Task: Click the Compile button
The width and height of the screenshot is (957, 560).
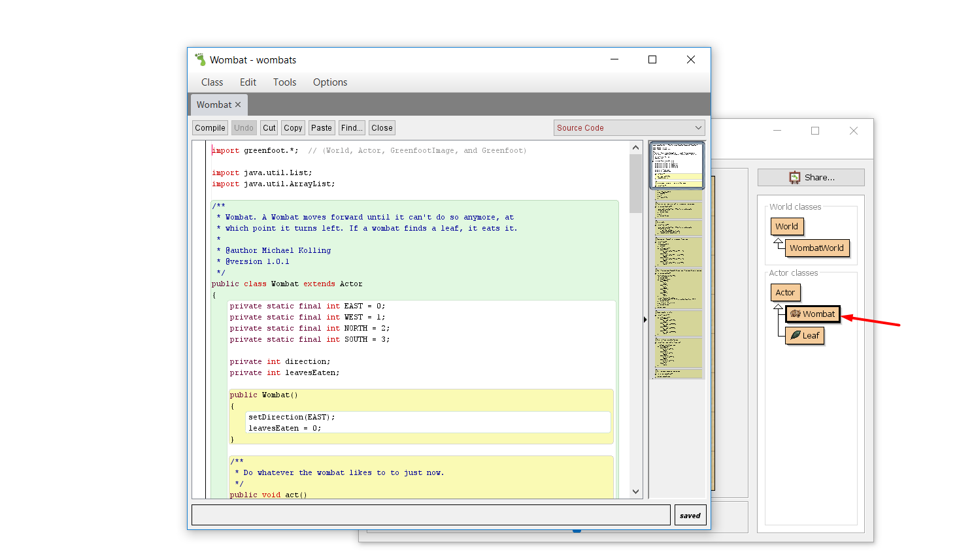Action: pyautogui.click(x=210, y=128)
